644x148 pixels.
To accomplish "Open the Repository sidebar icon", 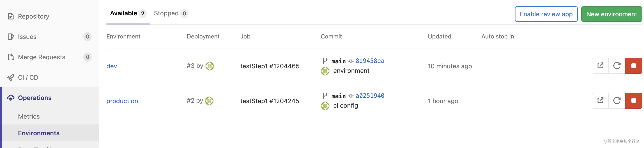I will pos(10,16).
